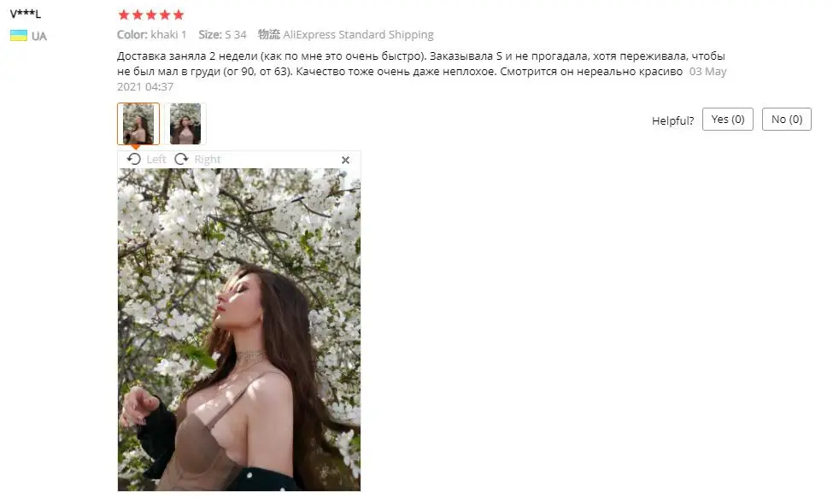Click the rotate left arrow icon
This screenshot has height=504, width=833.
[134, 160]
